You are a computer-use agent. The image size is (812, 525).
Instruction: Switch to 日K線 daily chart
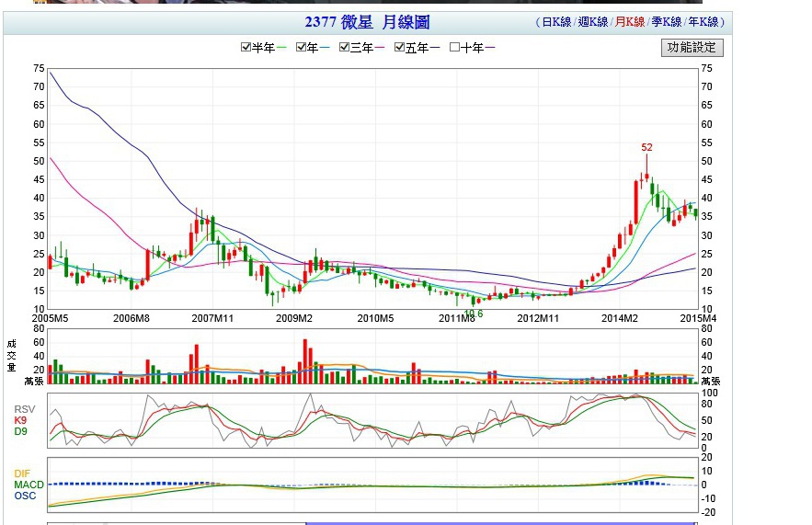click(556, 22)
